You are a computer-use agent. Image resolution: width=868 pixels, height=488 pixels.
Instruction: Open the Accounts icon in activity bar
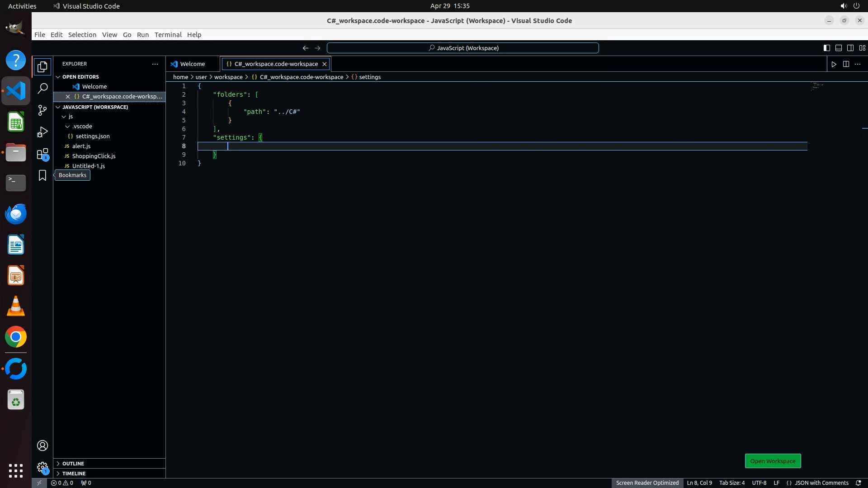coord(42,446)
